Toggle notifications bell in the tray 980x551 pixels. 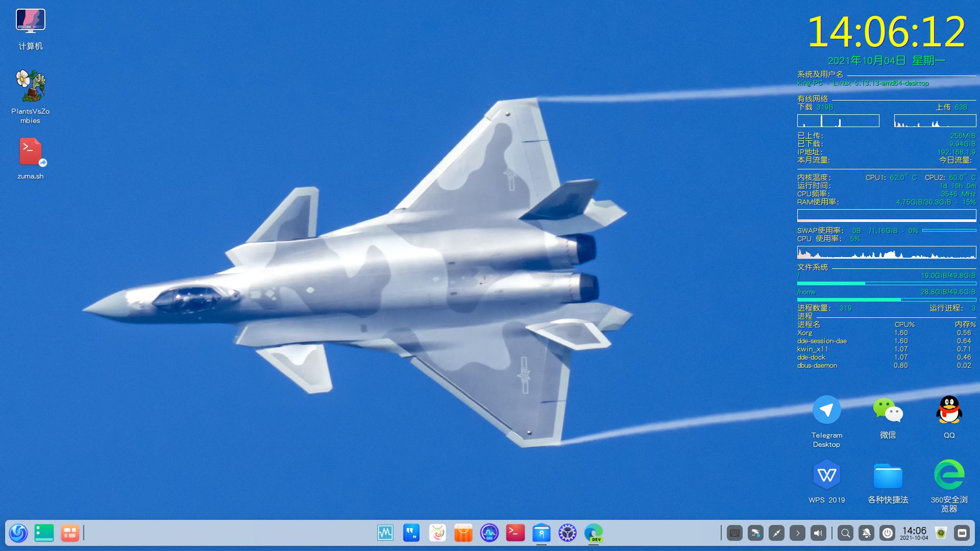coord(867,533)
